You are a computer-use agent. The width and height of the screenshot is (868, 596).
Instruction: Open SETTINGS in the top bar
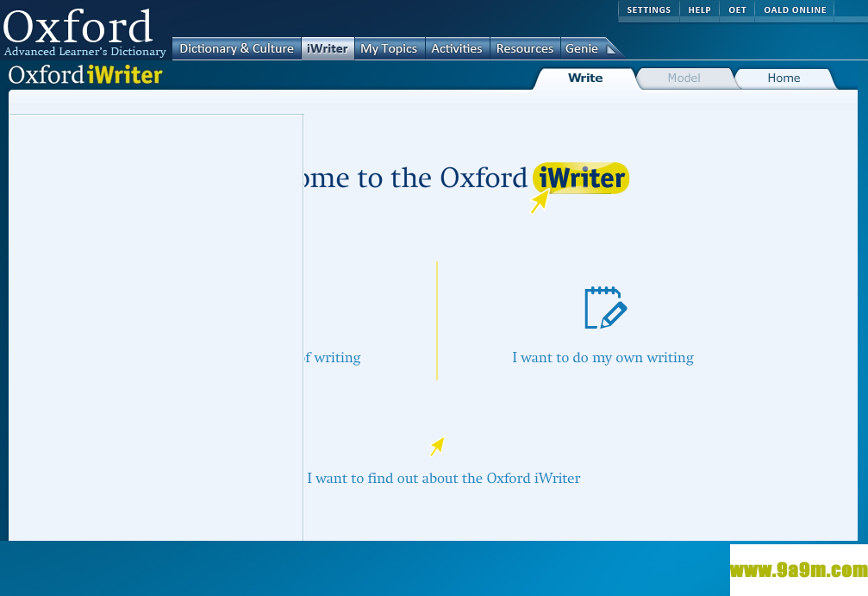(648, 10)
